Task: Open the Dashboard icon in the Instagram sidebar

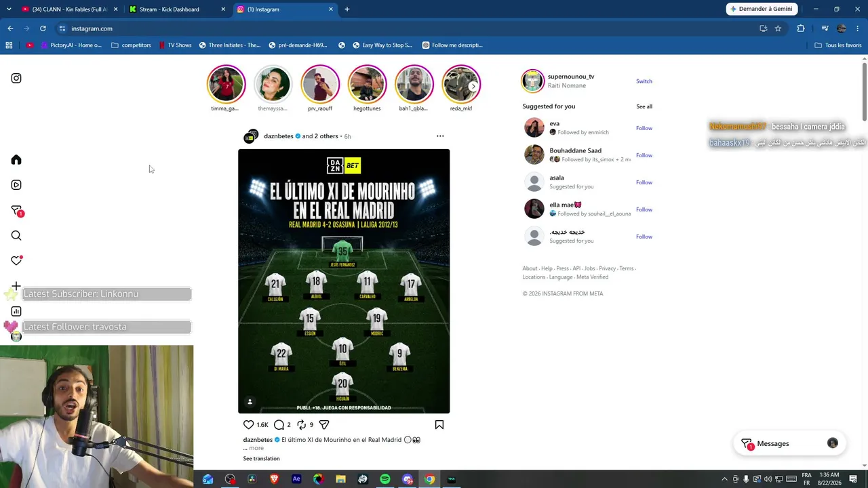Action: tap(16, 312)
